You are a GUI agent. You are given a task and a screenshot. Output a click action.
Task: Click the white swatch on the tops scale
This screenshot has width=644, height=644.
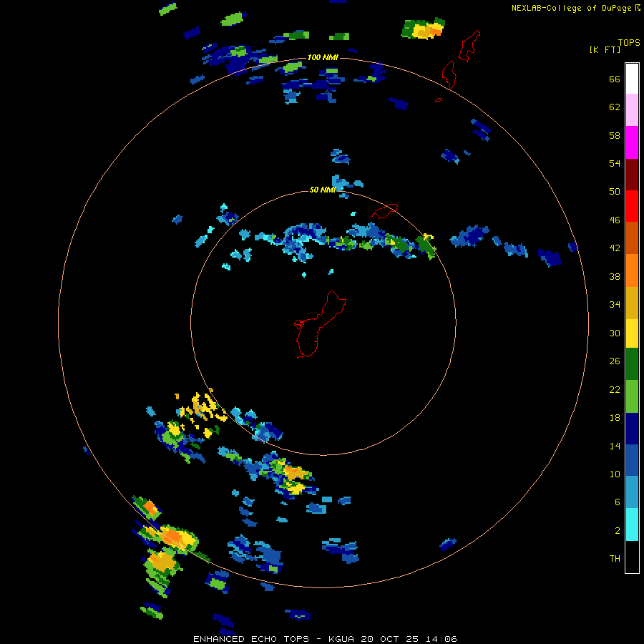[x=632, y=79]
